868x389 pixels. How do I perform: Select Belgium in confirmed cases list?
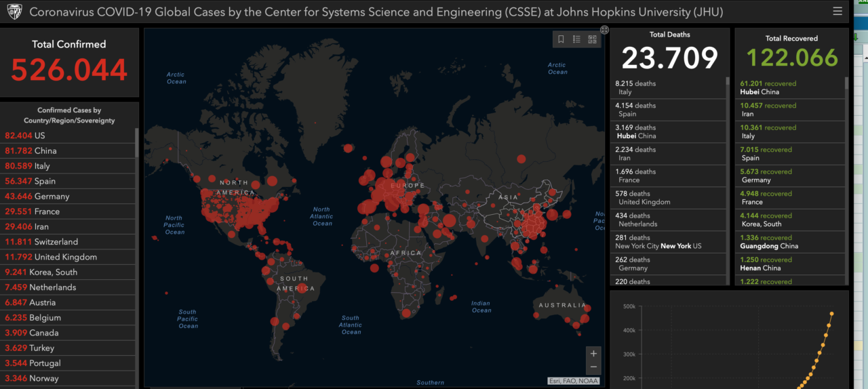pos(68,317)
